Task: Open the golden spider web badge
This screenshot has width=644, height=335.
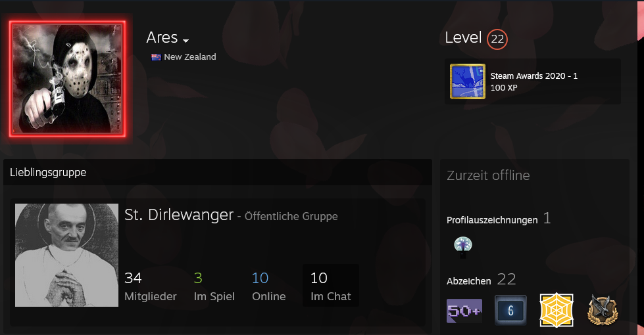Action: click(556, 311)
